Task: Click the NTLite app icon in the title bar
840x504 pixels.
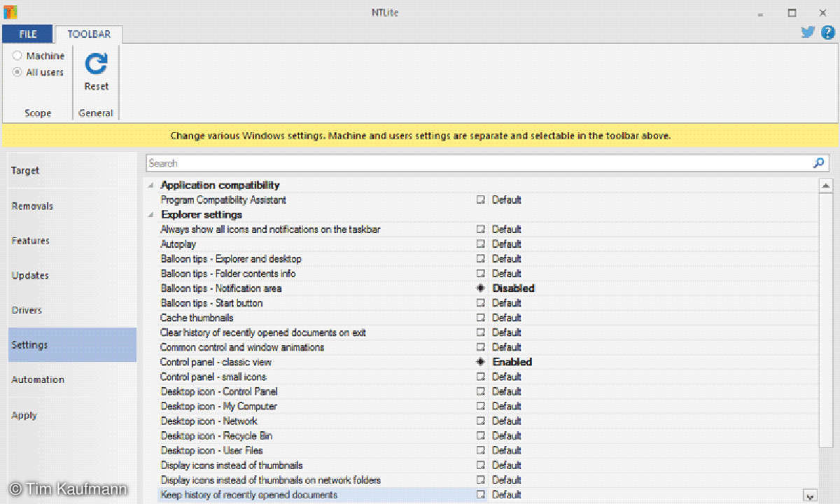Action: (10, 12)
